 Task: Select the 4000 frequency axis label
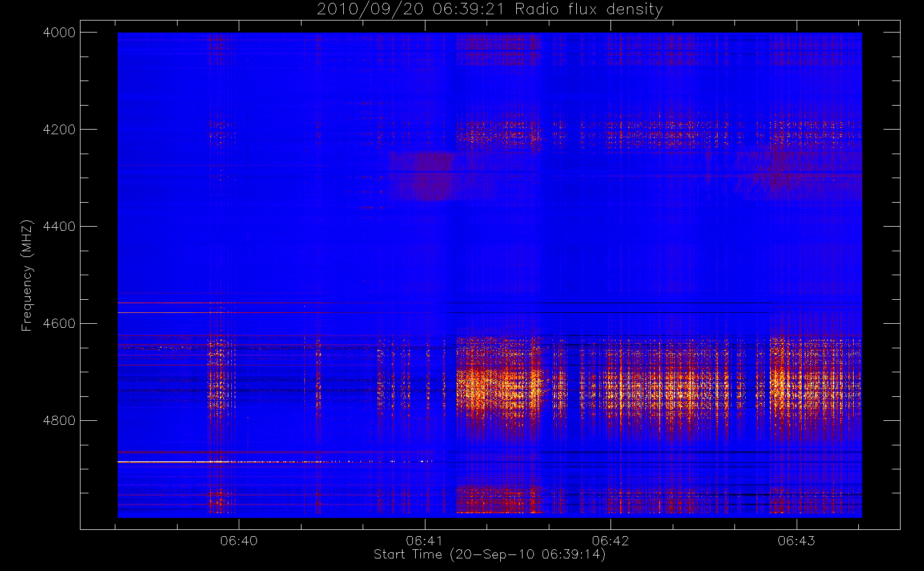[x=59, y=33]
